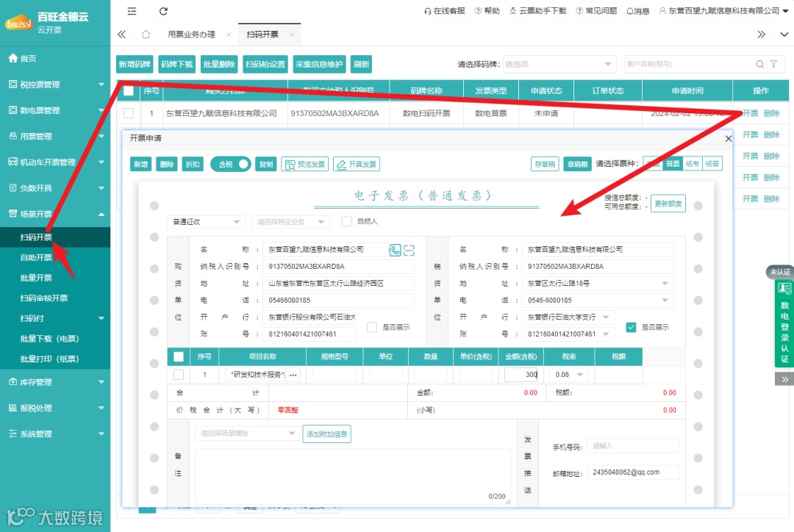Select 纸普 invoice type

712,164
